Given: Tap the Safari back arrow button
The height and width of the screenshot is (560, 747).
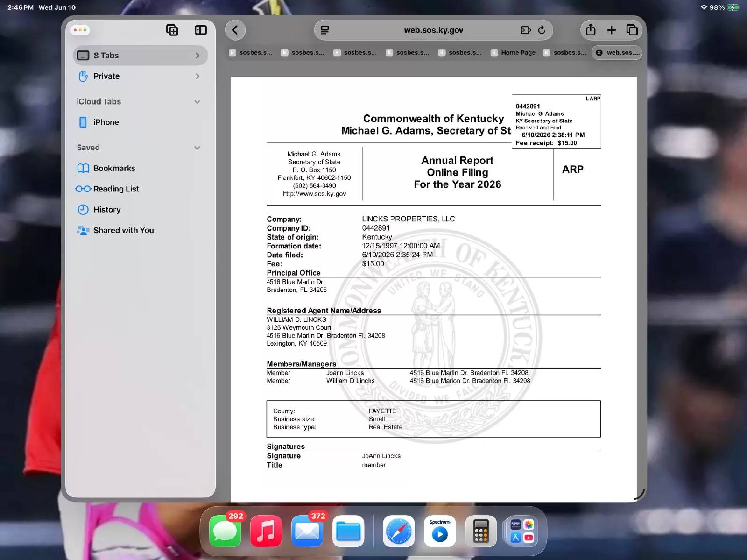Looking at the screenshot, I should 235,30.
